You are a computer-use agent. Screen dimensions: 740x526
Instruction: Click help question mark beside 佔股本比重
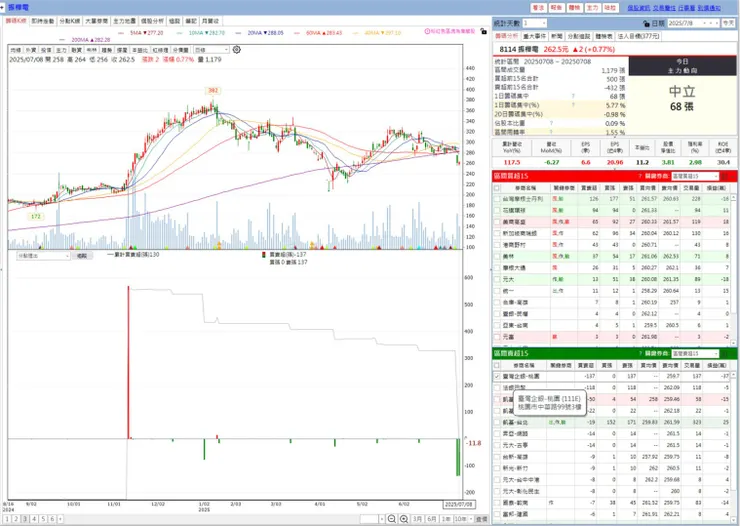551,123
